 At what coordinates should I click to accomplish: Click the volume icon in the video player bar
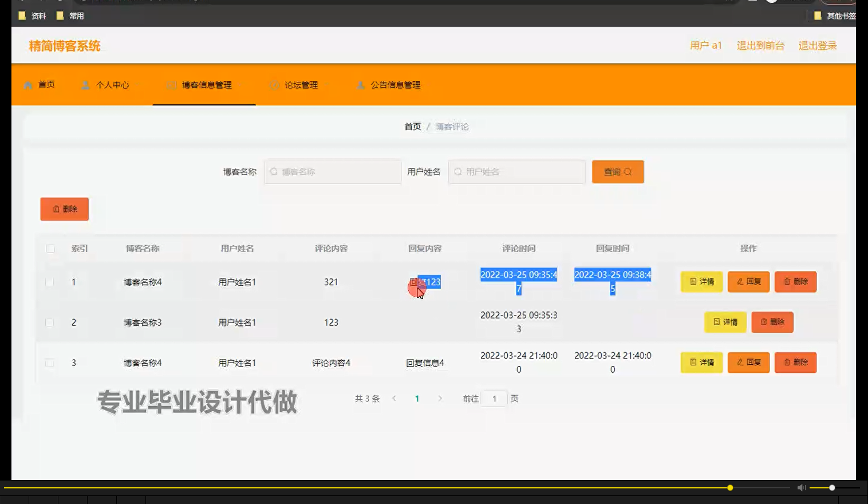point(801,487)
